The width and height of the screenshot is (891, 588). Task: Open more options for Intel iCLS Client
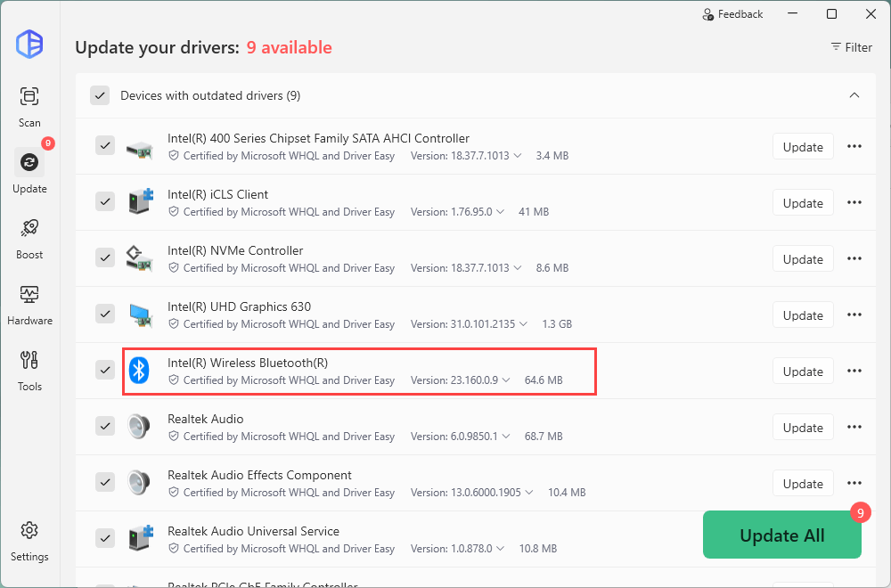coord(854,203)
